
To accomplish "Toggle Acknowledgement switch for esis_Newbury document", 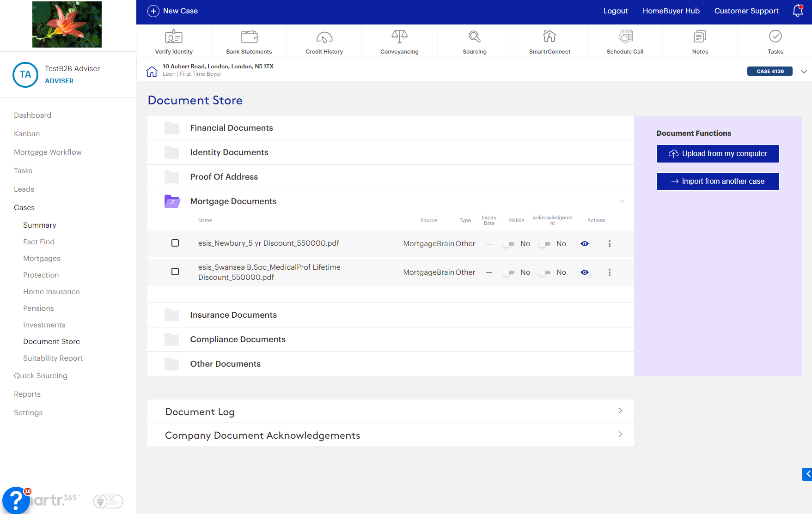I will (x=545, y=244).
